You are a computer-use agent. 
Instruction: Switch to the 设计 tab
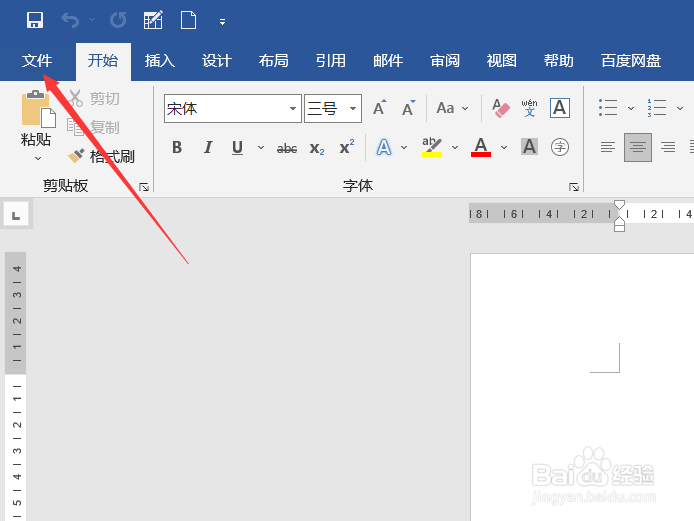(x=217, y=61)
